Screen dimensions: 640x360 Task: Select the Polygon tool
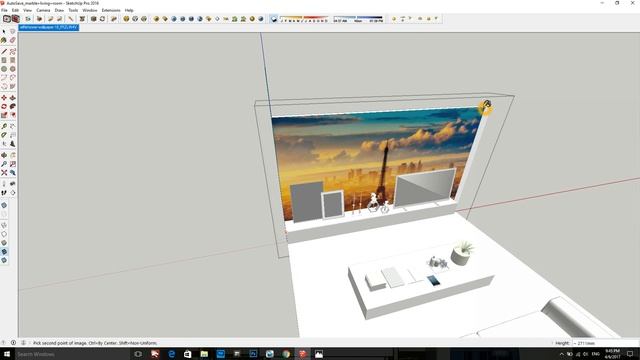coord(13,69)
